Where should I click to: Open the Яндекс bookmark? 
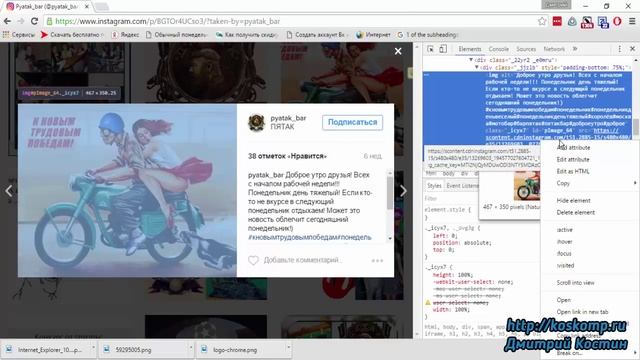[125, 35]
